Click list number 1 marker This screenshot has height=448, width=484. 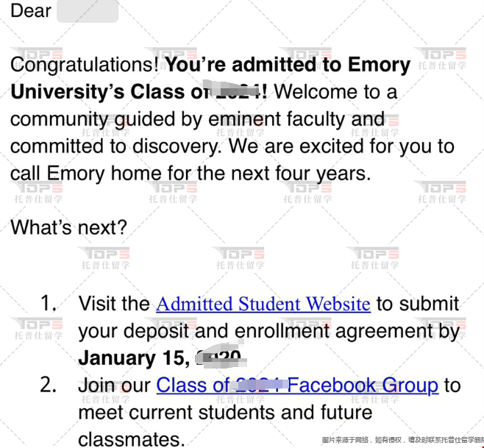coord(49,303)
